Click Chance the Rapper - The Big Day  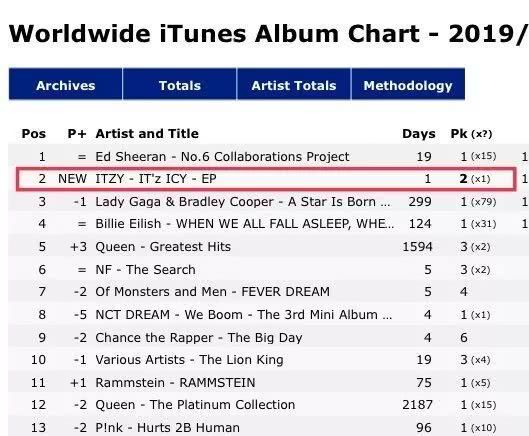(199, 337)
